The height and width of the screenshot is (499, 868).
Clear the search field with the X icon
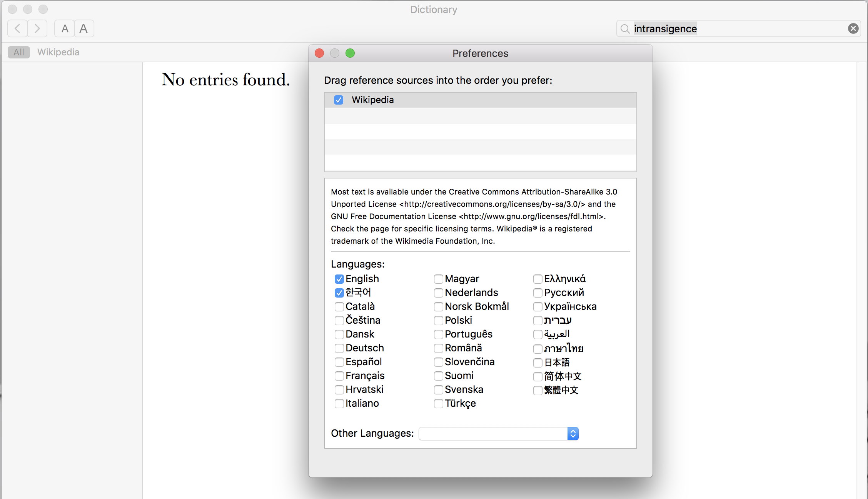click(x=853, y=28)
